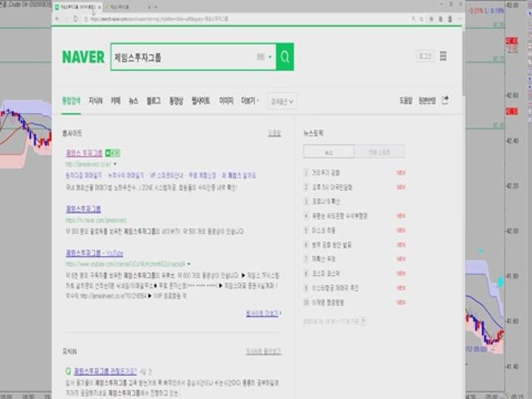Viewport: 532px width, 399px height.
Task: Click the address bar URL
Action: pyautogui.click(x=160, y=19)
